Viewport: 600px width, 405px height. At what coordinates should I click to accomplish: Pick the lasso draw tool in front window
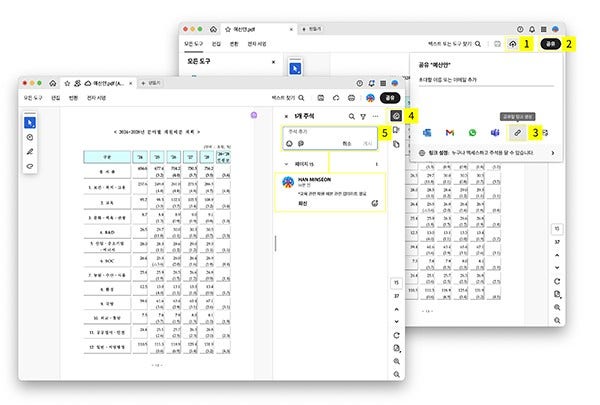pyautogui.click(x=30, y=166)
